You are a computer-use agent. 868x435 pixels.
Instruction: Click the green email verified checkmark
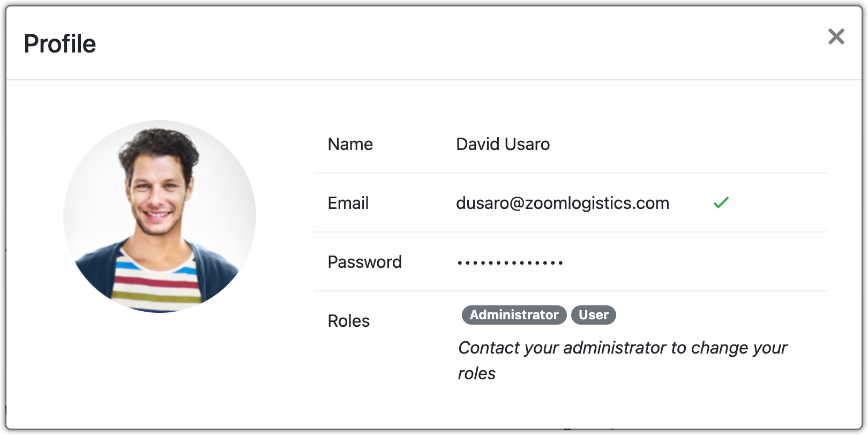point(721,202)
